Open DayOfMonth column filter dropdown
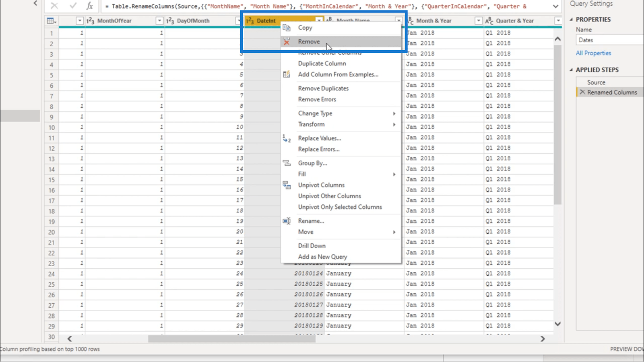 239,21
